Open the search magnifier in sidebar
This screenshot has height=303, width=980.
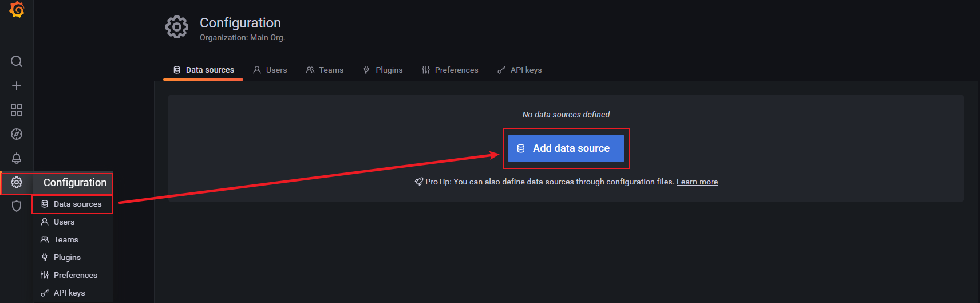coord(17,61)
